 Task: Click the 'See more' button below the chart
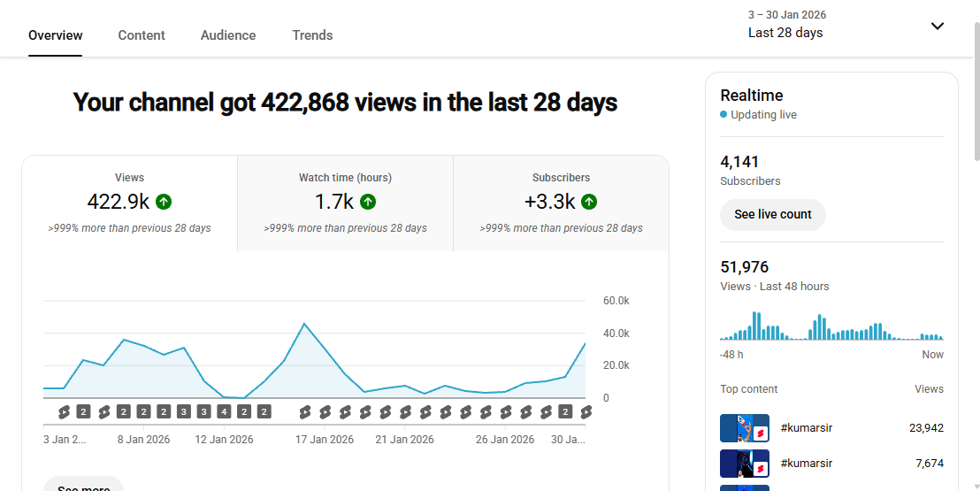[x=84, y=486]
